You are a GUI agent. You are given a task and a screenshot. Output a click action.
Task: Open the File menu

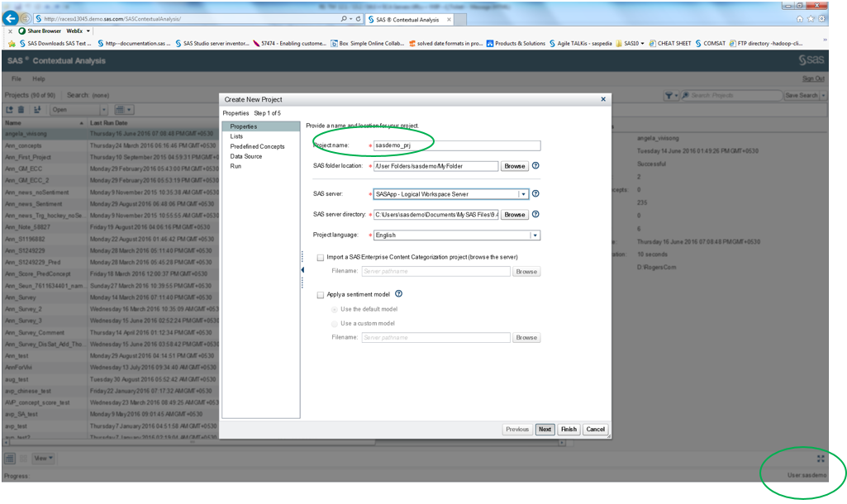point(17,78)
